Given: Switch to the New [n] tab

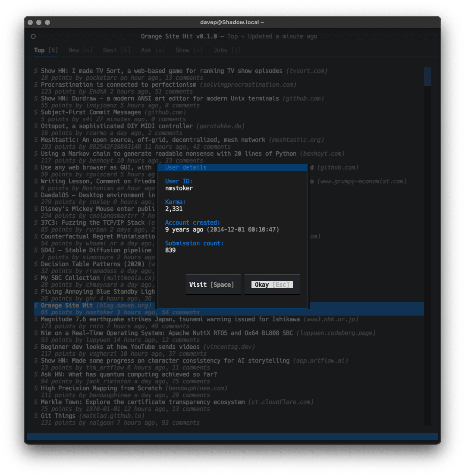Looking at the screenshot, I should [x=80, y=50].
